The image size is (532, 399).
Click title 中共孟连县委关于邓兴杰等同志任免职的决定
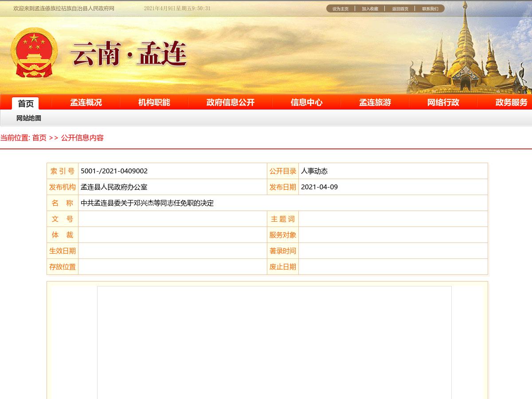click(x=147, y=203)
